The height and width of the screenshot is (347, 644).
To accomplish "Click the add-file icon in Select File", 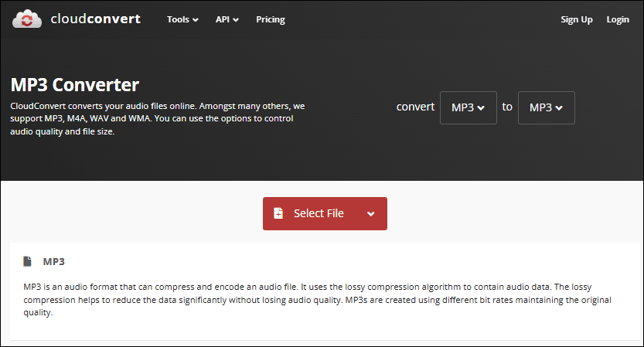I will click(x=278, y=214).
